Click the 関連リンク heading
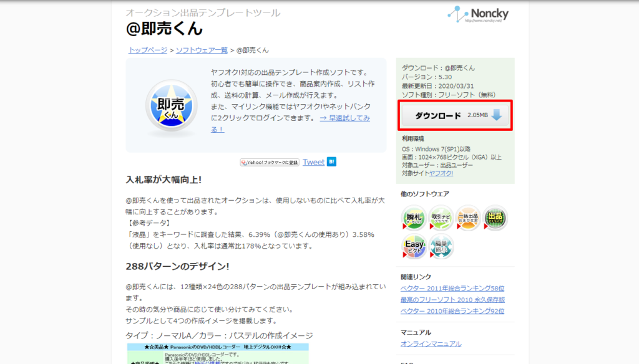 pyautogui.click(x=416, y=277)
